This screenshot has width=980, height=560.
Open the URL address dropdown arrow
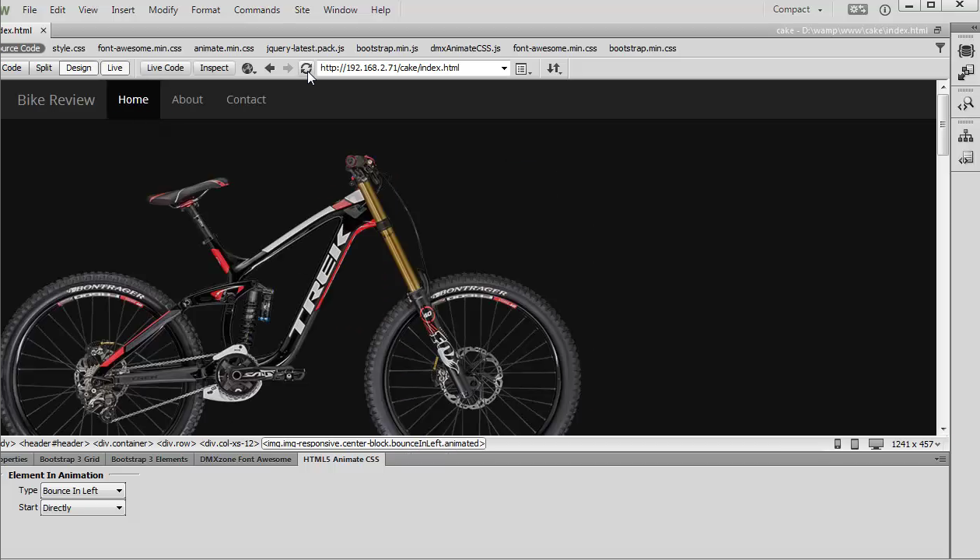504,68
